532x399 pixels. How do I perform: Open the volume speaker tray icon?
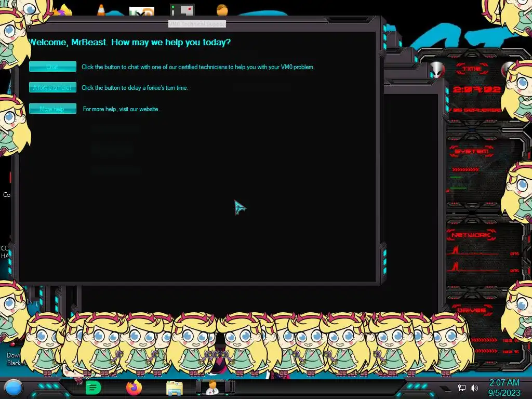tap(474, 388)
